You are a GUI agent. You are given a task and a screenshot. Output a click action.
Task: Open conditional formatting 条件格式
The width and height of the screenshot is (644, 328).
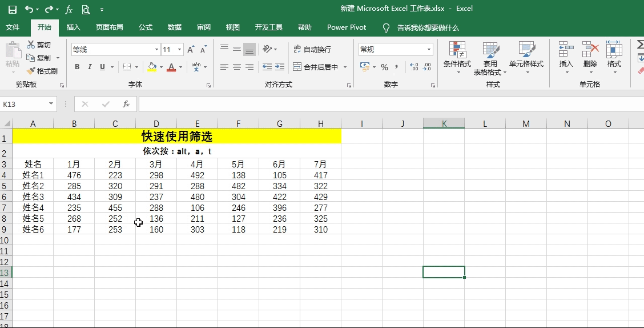(457, 58)
